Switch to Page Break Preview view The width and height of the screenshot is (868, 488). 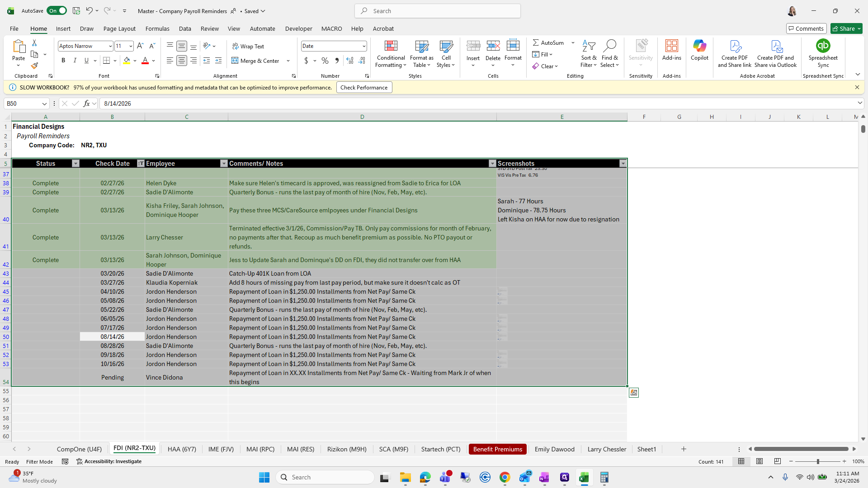(777, 461)
